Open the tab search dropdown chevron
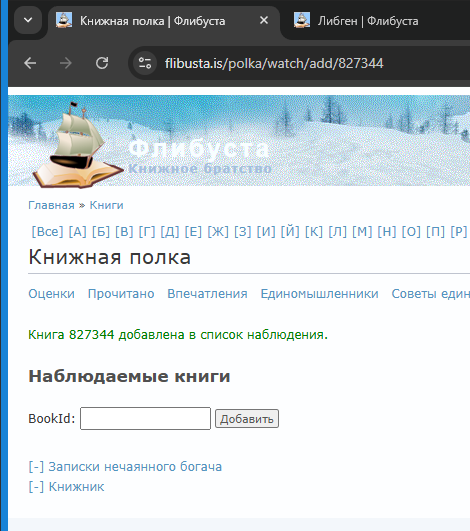 click(x=28, y=21)
